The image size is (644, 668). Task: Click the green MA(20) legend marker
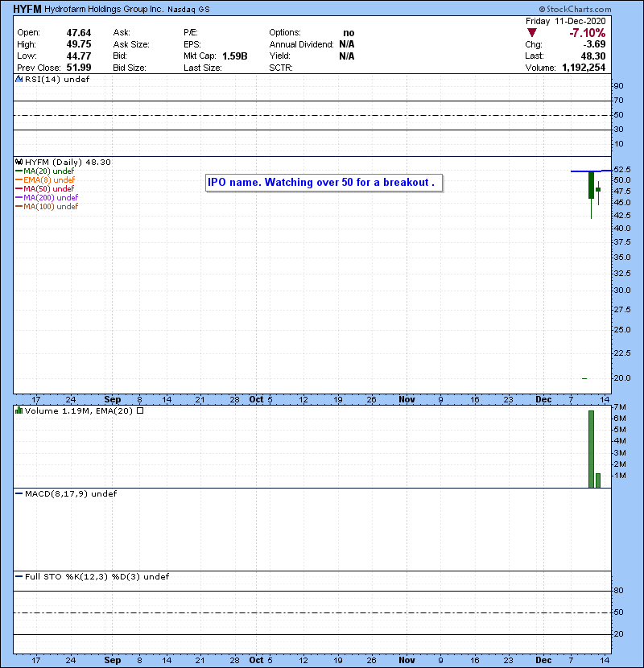(x=19, y=171)
